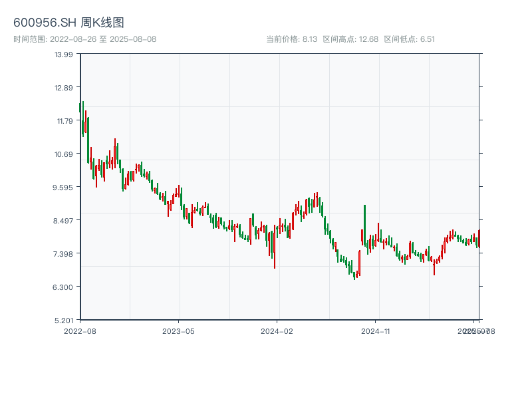The image size is (532, 399).
Task: Click the last candle at chart's right edge
Action: [479, 239]
